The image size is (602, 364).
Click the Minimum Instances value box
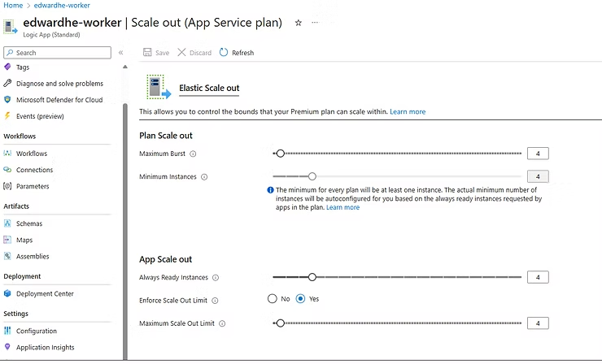pyautogui.click(x=538, y=176)
